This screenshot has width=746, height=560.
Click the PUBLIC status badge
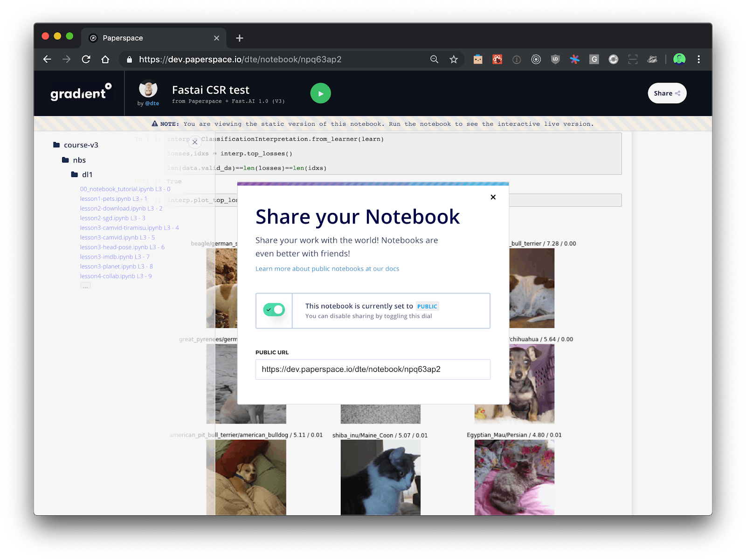[427, 306]
